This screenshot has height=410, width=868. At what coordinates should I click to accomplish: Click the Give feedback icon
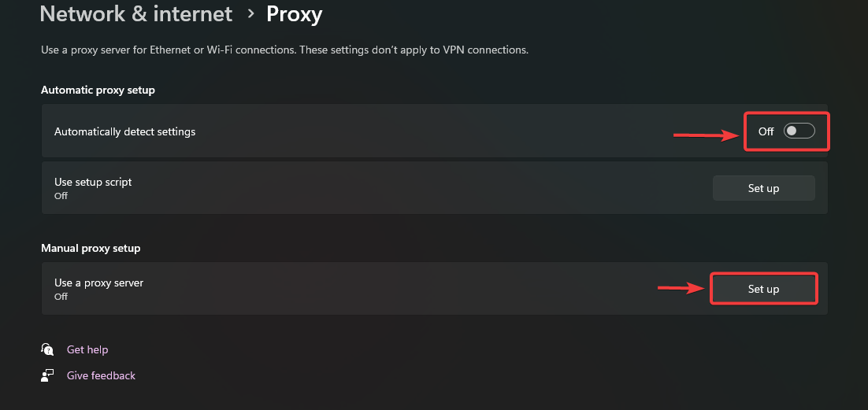pyautogui.click(x=48, y=375)
